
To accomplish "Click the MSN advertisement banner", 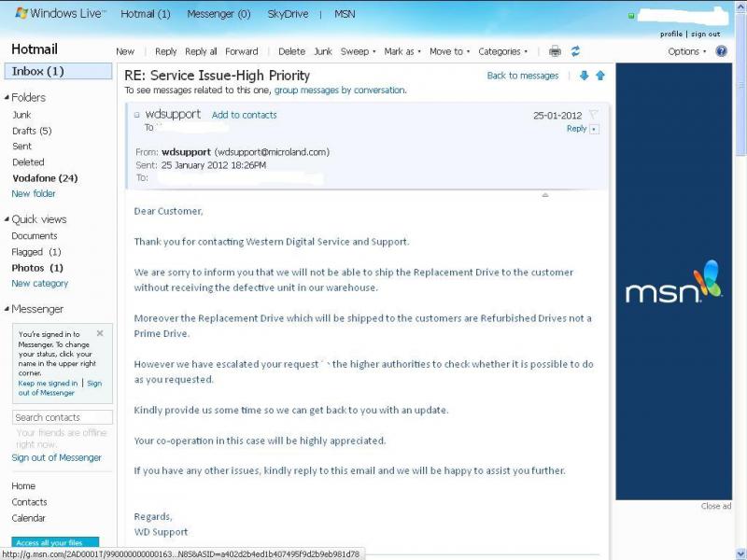I will point(673,282).
